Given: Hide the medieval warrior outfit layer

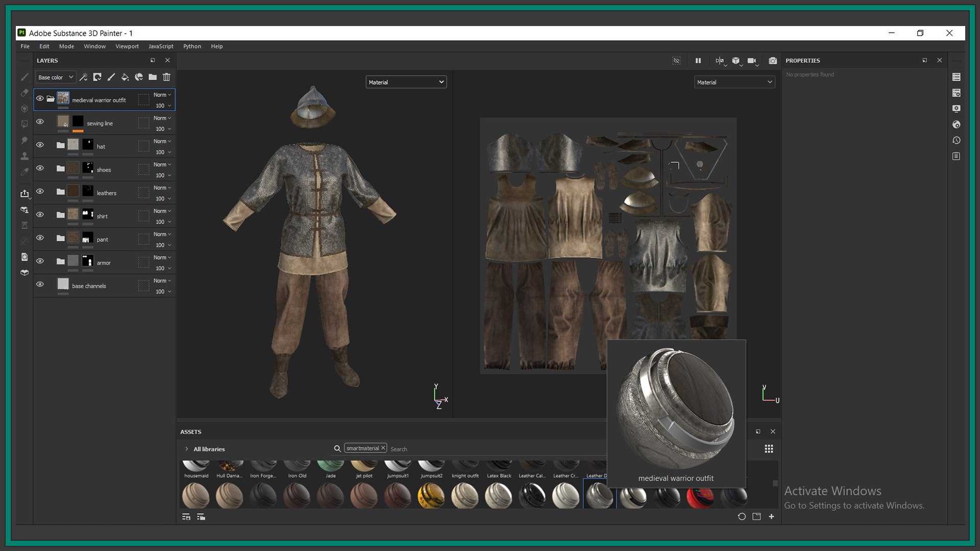Looking at the screenshot, I should 40,98.
